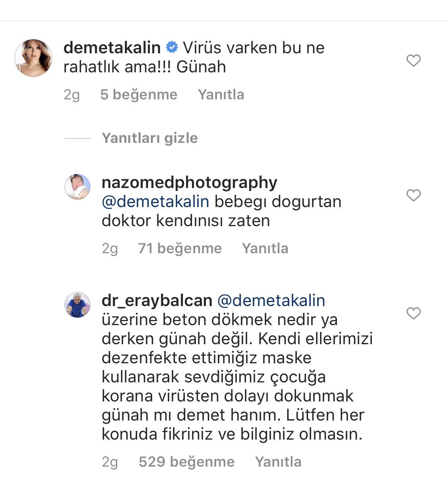View the 5 beğenme likes list

click(x=139, y=95)
